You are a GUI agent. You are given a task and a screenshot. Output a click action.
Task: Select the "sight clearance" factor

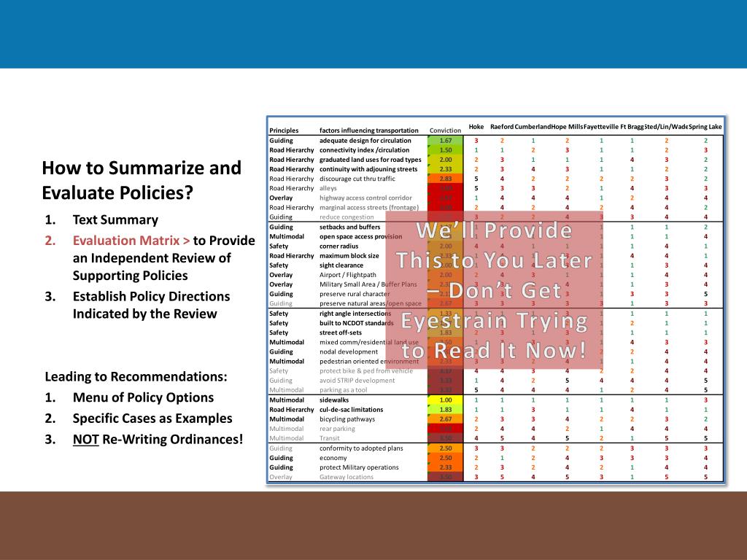[341, 265]
